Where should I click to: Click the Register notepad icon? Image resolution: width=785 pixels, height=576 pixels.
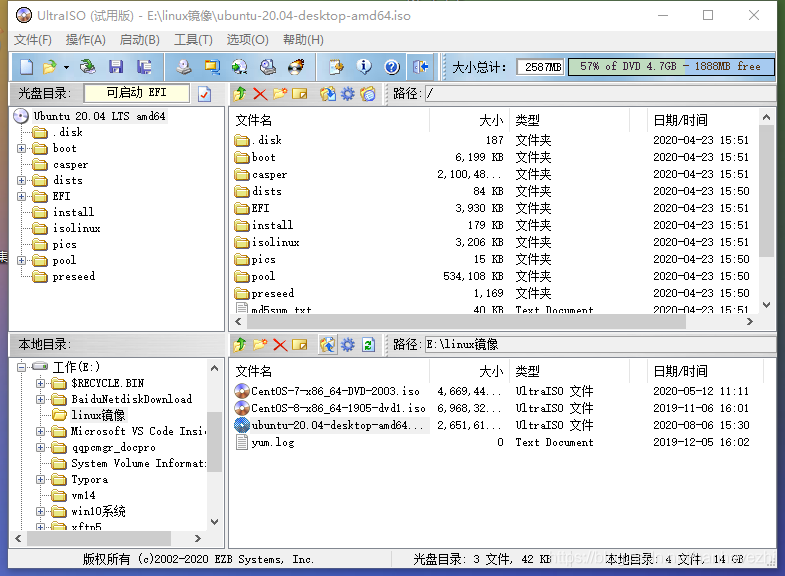(336, 67)
